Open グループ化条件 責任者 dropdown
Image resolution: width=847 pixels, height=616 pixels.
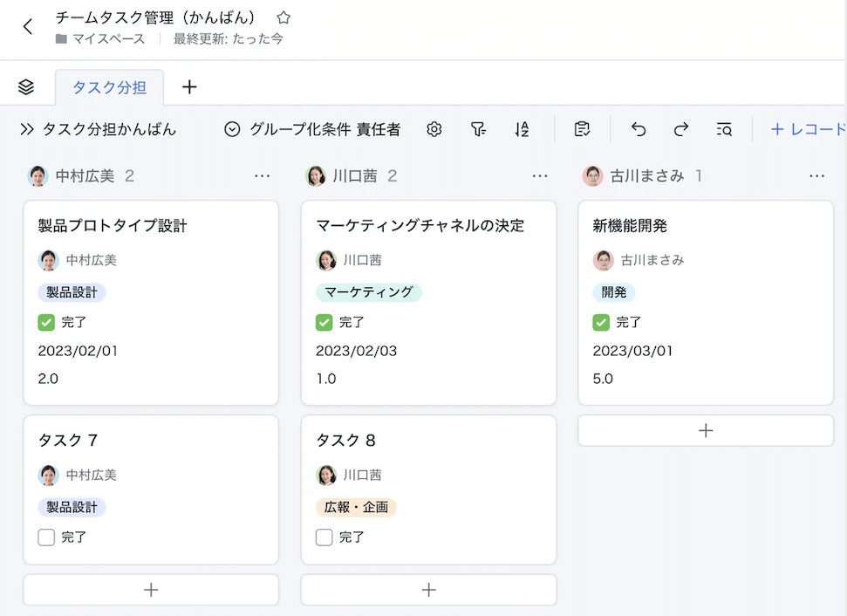(312, 129)
